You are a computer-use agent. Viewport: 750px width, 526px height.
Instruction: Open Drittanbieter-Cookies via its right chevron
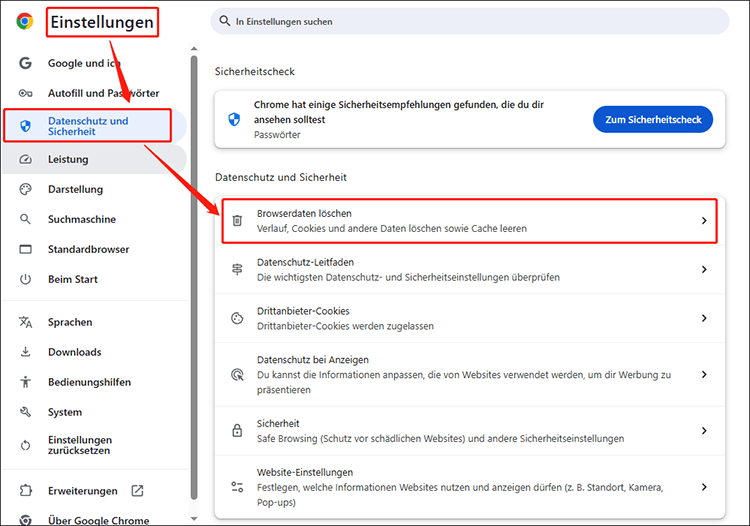coord(704,318)
